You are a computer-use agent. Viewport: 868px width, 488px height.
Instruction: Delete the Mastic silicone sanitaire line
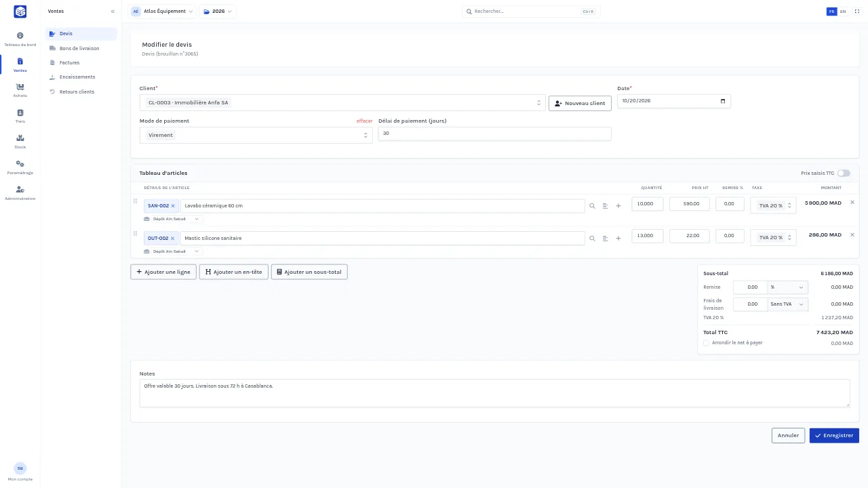tap(852, 235)
